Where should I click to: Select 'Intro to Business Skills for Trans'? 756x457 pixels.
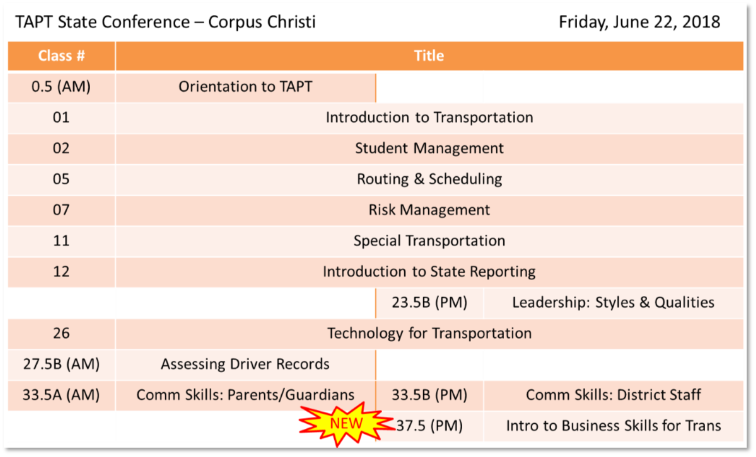[x=613, y=427]
